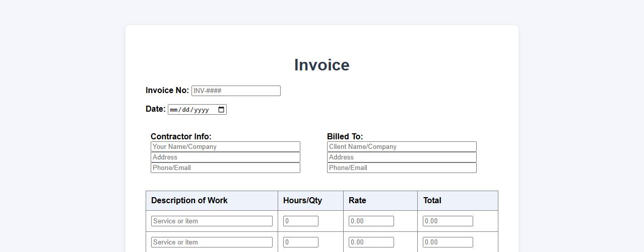Click second row Total field
The image size is (644, 252).
(x=448, y=242)
